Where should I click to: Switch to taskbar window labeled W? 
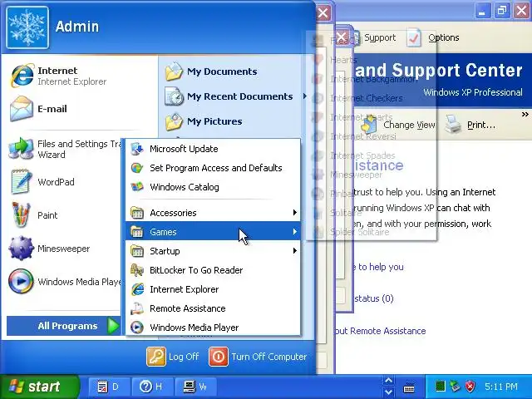(195, 387)
